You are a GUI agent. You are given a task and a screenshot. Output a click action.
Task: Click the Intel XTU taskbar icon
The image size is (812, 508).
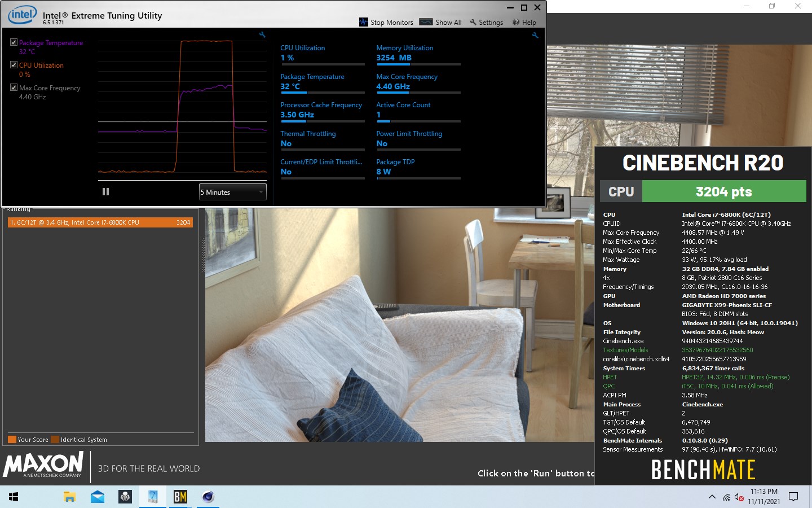coord(153,497)
